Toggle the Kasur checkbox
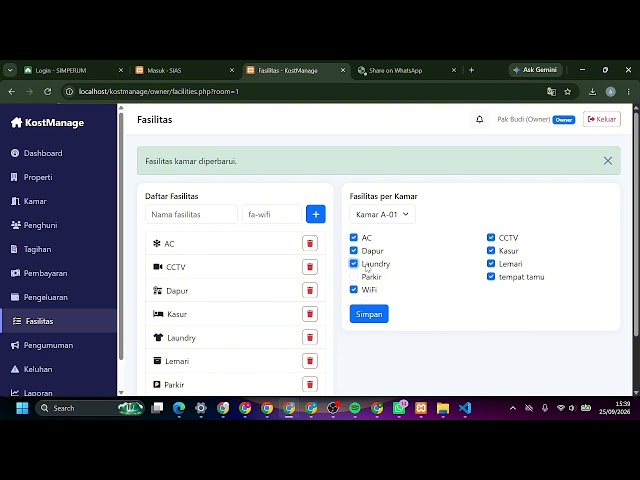This screenshot has width=640, height=480. [x=491, y=250]
